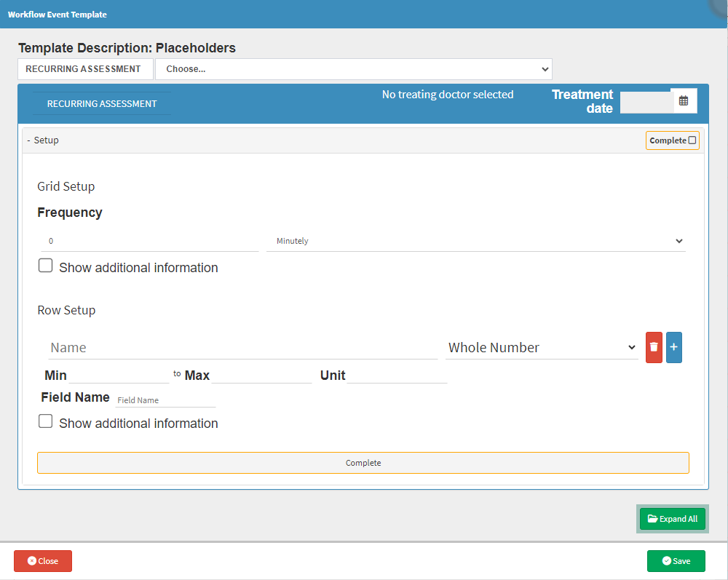The image size is (728, 580).
Task: Click the RECURRING ASSESSMENT label beside Choose dropdown
Action: [x=83, y=69]
